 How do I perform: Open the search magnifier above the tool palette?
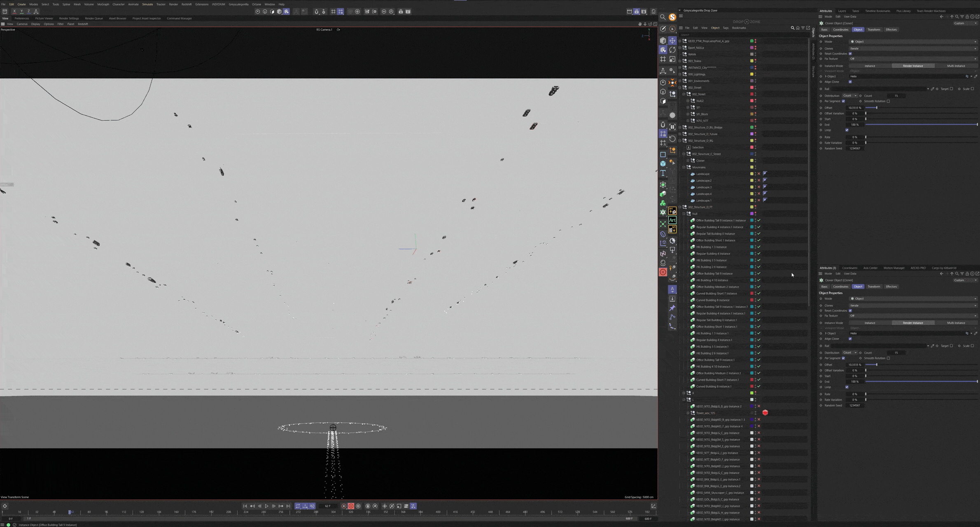(663, 17)
